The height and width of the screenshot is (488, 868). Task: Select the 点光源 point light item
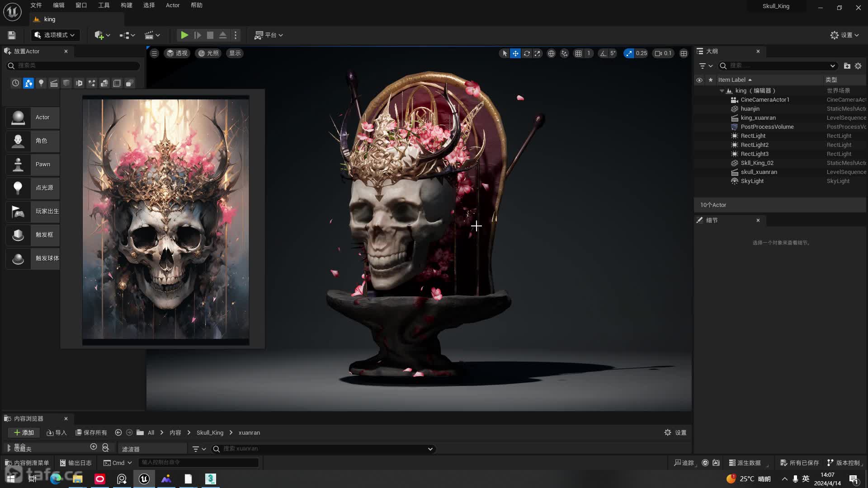click(33, 188)
